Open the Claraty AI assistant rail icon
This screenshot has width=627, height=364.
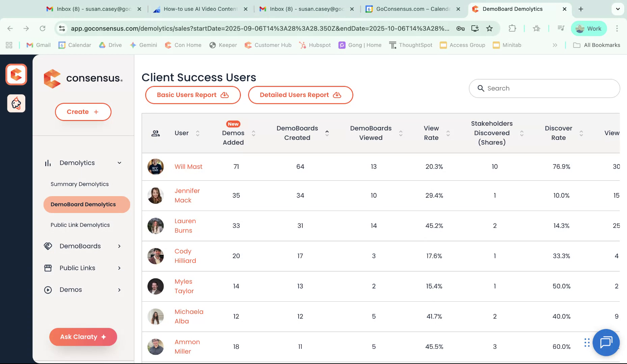click(x=16, y=103)
